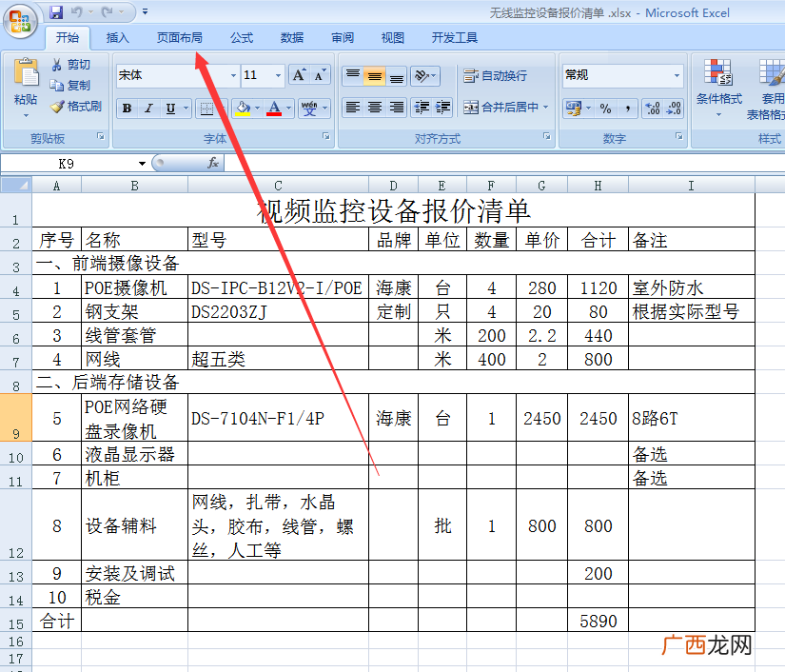This screenshot has width=785, height=672.
Task: Open font color dropdown arrow
Action: click(289, 109)
